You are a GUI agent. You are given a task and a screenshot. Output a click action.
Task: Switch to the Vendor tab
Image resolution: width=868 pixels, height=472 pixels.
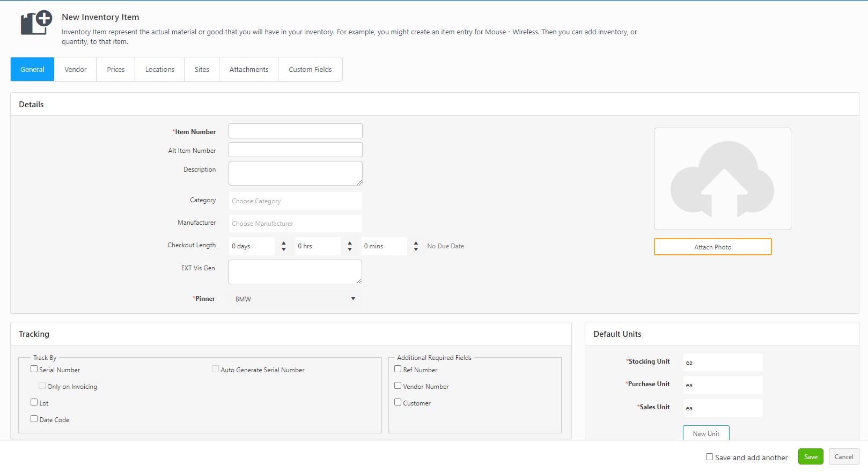(x=76, y=70)
